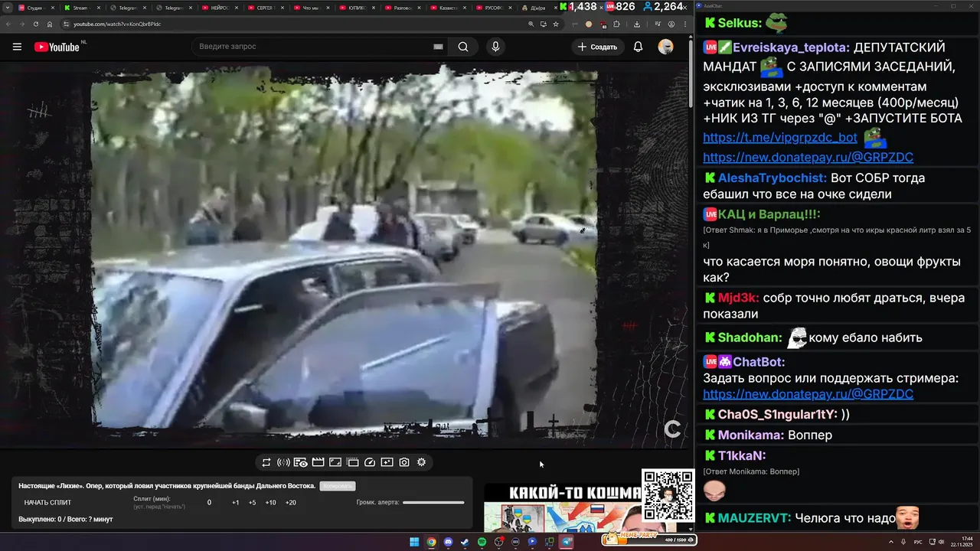The height and width of the screenshot is (551, 980).
Task: Open YouTube notifications bell
Action: click(x=638, y=47)
